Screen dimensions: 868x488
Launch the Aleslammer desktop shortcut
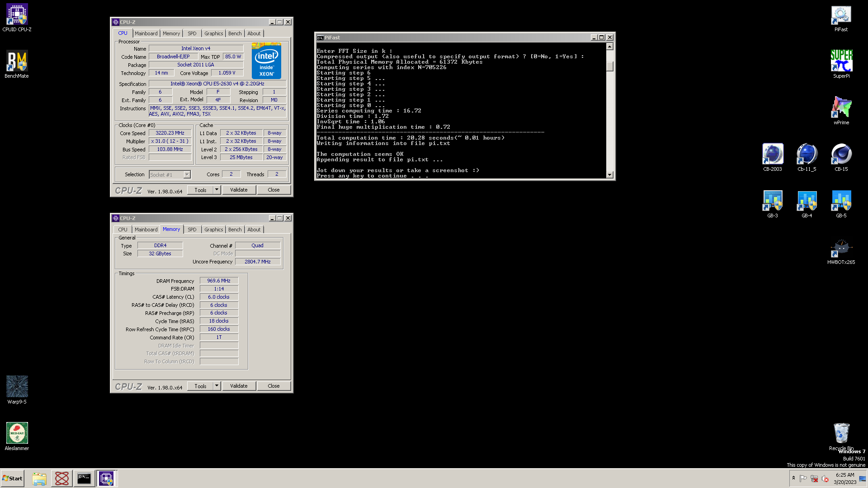(17, 436)
